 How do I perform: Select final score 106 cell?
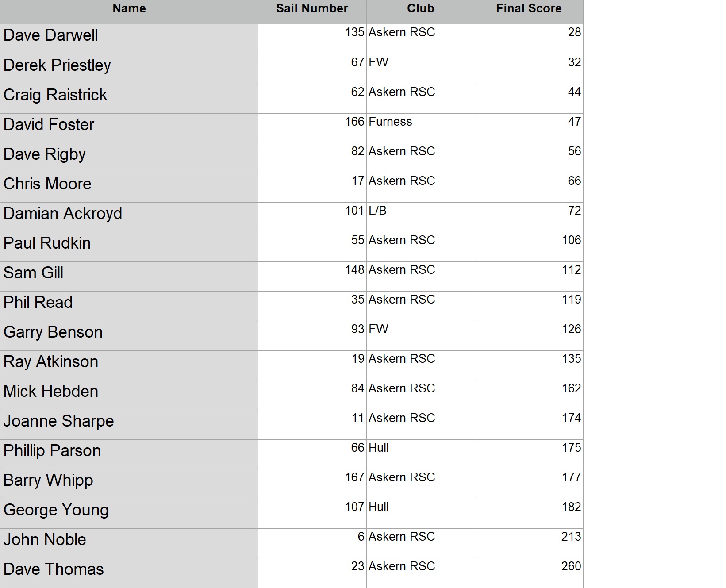(x=529, y=246)
